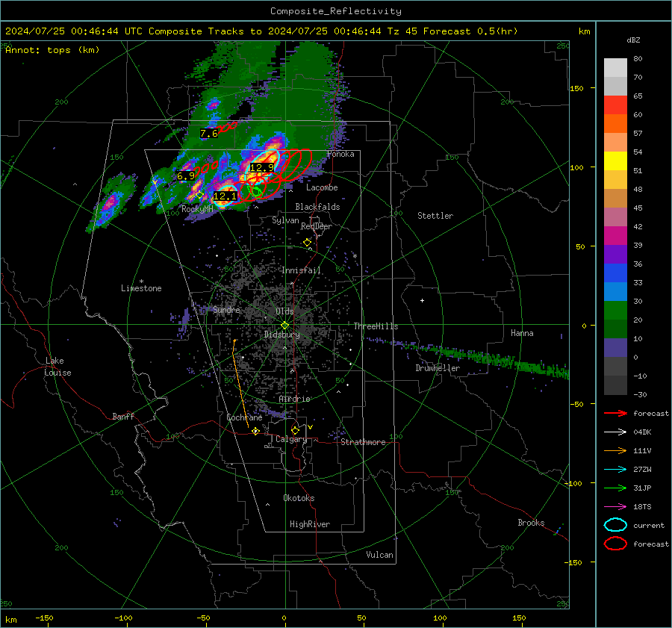Screen dimensions: 672x628
Task: Click the Blackfalds town label
Action: coord(317,207)
